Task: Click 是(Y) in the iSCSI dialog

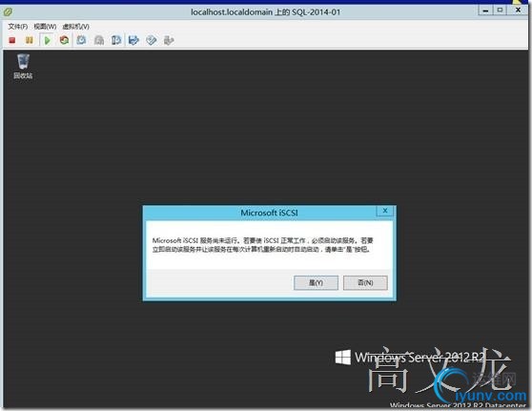Action: pos(316,282)
